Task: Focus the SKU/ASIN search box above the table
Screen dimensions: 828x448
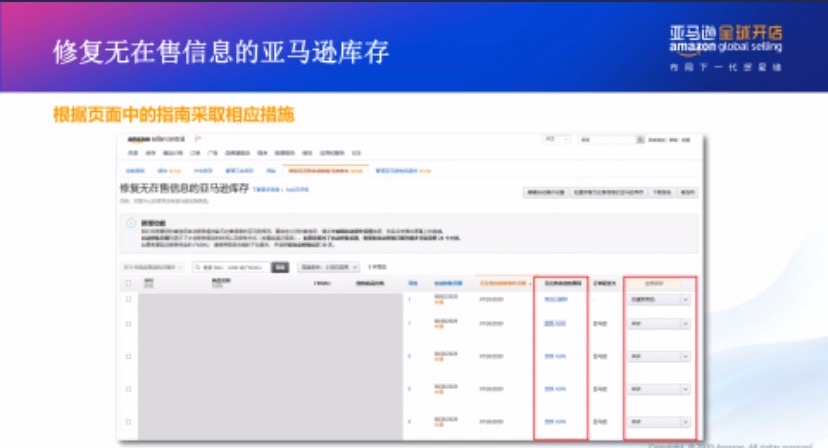Action: [x=232, y=267]
